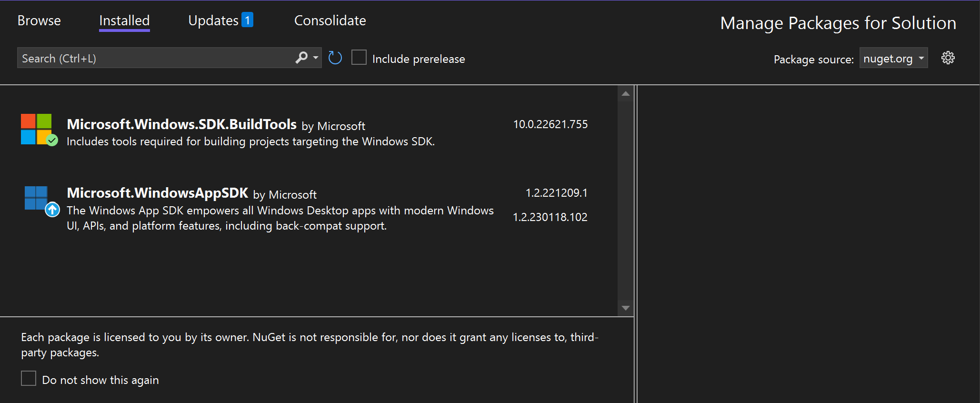Click the Do not show this again label
This screenshot has height=403, width=980.
[100, 380]
